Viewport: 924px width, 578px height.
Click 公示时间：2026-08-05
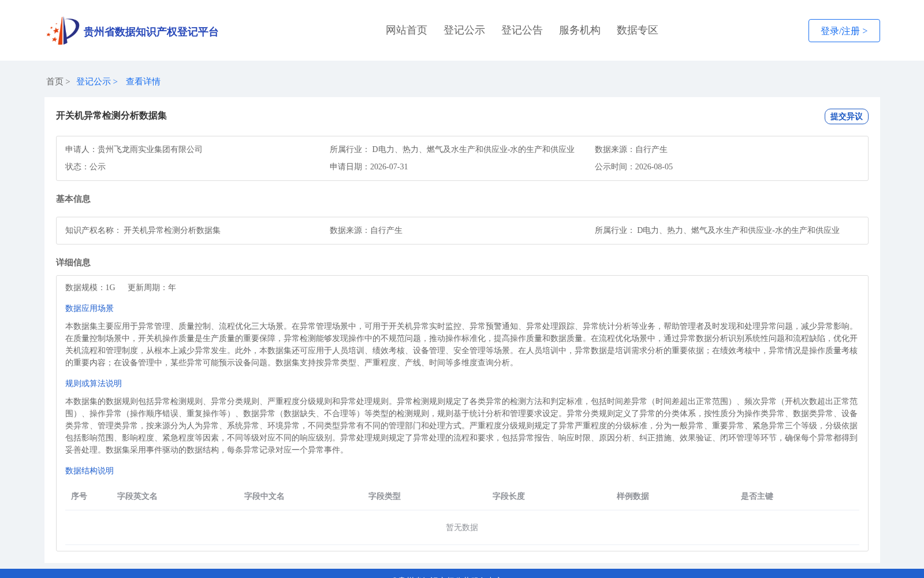coord(634,166)
